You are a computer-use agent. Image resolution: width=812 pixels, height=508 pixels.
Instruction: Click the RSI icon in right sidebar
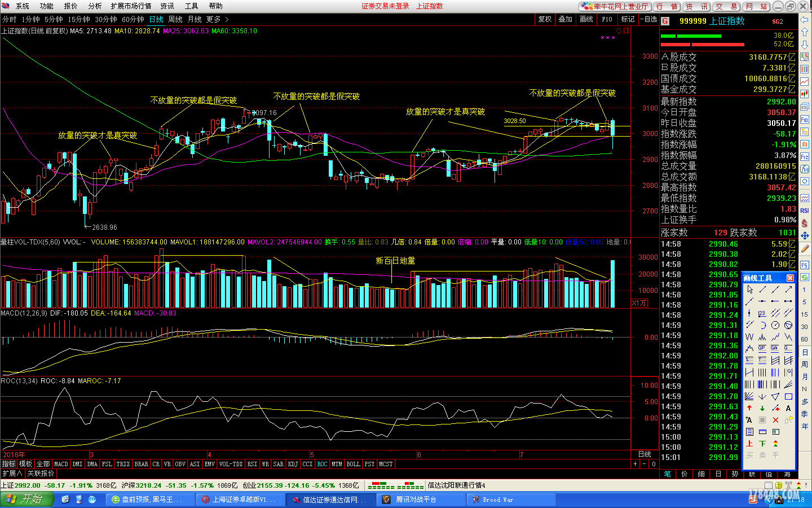point(805,211)
